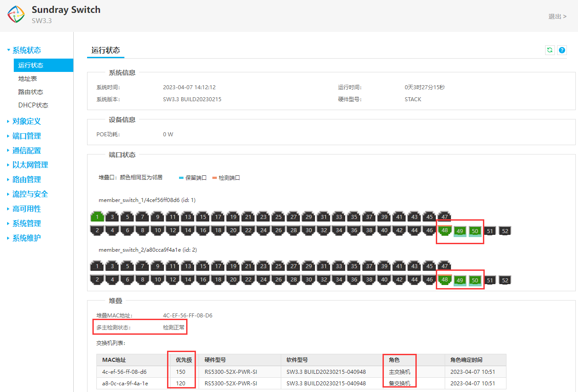Screen dimensions: 578x392
Task: Click system time value 2023-04-07 14:12:12
Action: (189, 87)
